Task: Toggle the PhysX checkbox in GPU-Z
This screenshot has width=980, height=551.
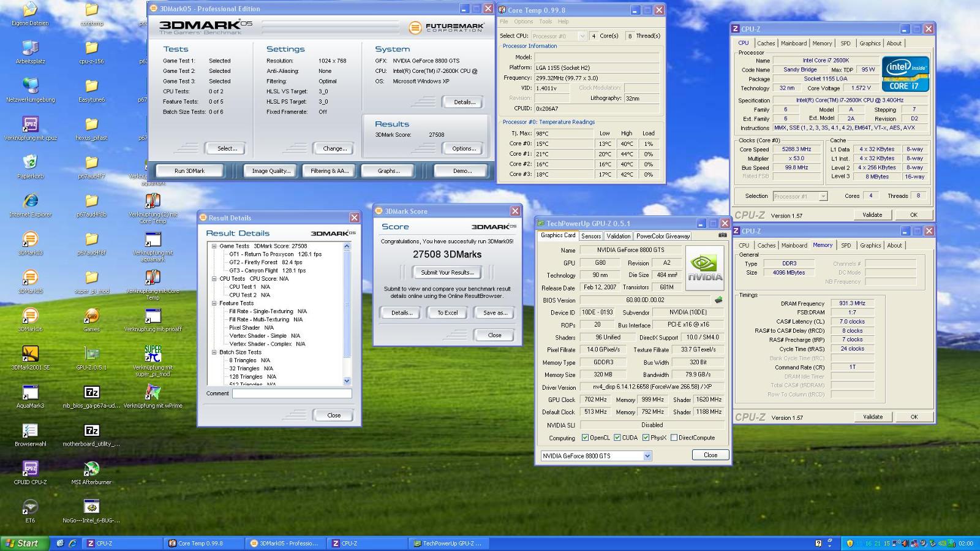Action: [x=646, y=438]
